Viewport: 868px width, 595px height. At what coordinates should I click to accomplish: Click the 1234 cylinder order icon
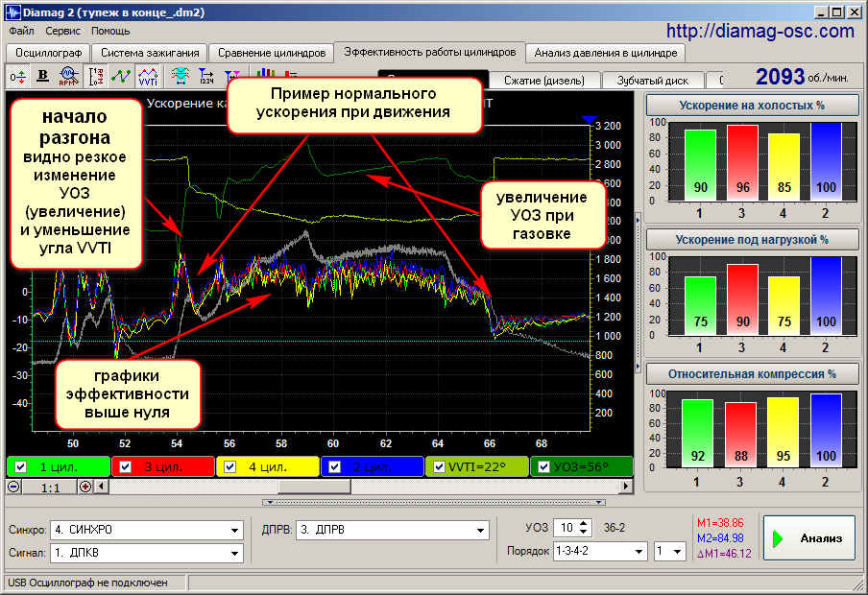tap(205, 77)
